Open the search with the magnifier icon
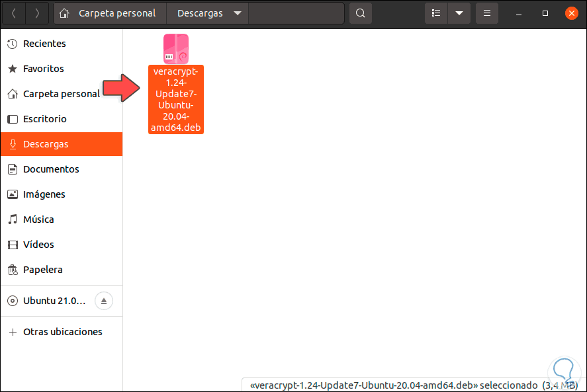587x392 pixels. pos(360,13)
